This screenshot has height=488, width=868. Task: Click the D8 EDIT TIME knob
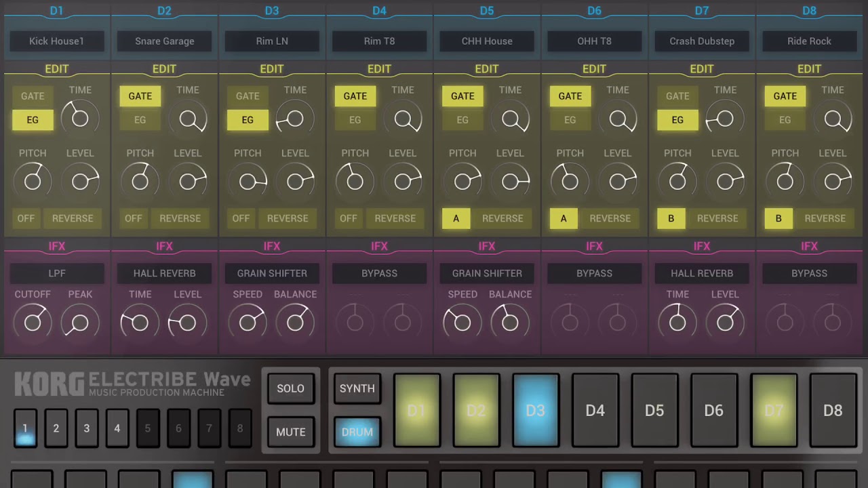click(833, 119)
